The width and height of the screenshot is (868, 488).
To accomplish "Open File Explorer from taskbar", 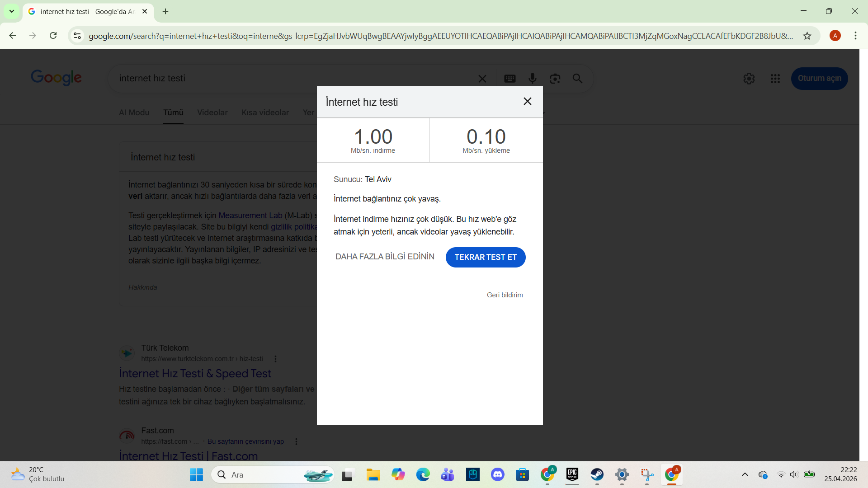I will point(373,475).
